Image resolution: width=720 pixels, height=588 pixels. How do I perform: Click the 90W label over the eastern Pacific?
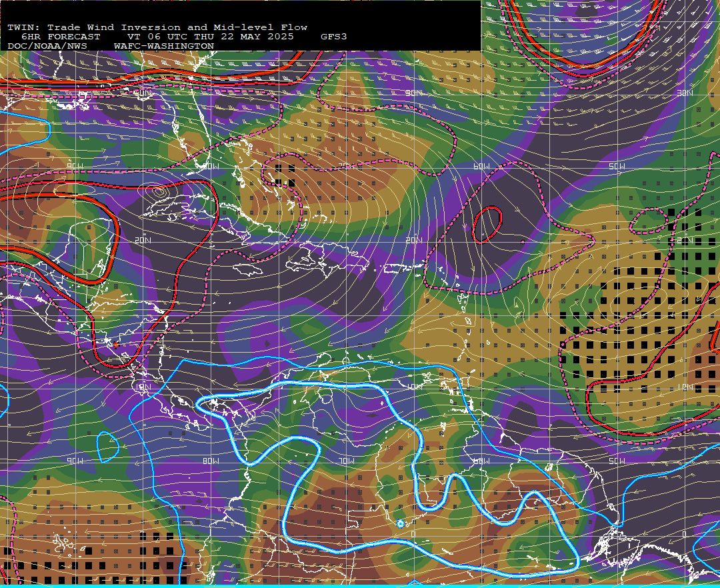coord(75,461)
